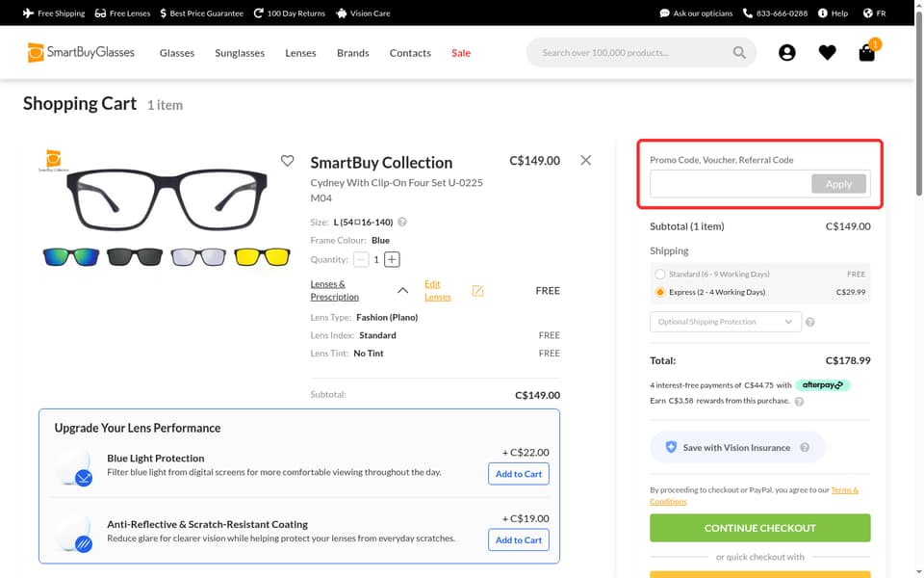Click Best Price Guarantee dollar icon
Screen dimensions: 924x578
pyautogui.click(x=164, y=13)
